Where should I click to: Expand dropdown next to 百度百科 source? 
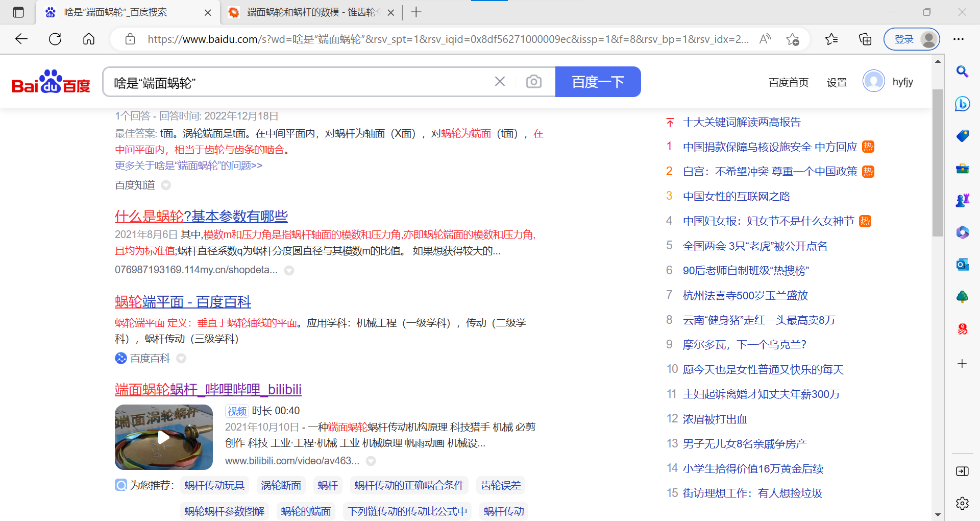coord(181,359)
